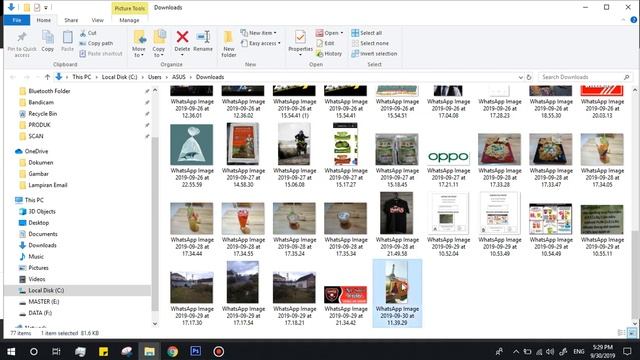The image size is (640, 360).
Task: Switch to the Share ribbon tab
Action: 71,20
